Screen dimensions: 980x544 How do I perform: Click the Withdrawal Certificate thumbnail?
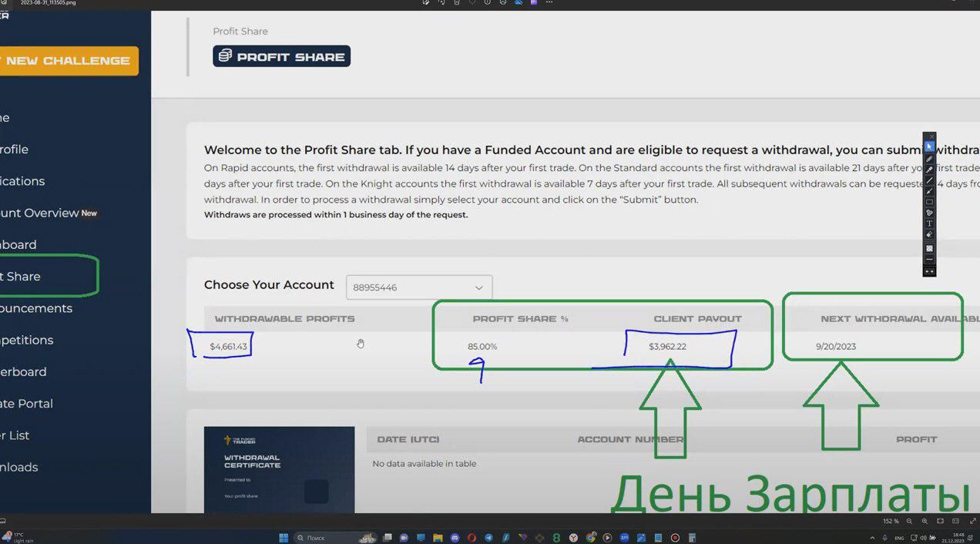(x=279, y=469)
